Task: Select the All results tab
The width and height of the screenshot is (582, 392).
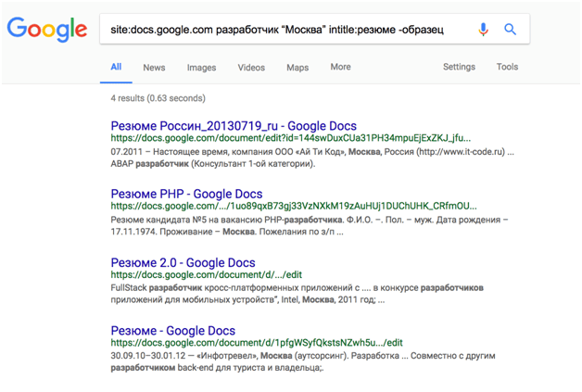Action: [116, 67]
